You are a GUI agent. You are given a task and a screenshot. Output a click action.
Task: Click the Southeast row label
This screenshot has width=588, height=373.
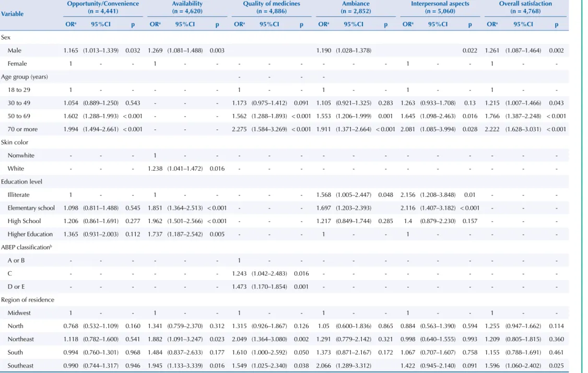(x=20, y=366)
